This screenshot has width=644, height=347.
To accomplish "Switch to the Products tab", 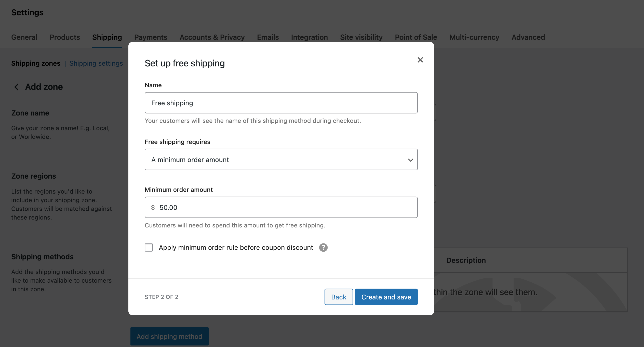I will pos(65,37).
